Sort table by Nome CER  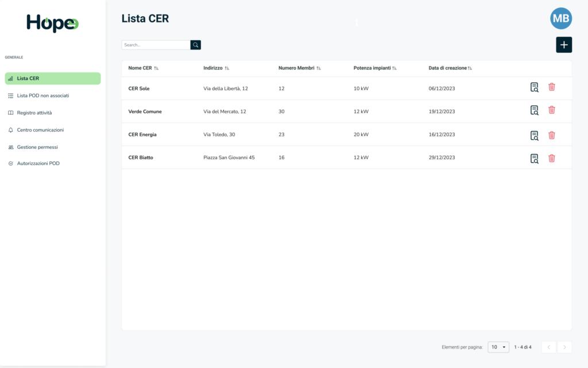tap(156, 68)
